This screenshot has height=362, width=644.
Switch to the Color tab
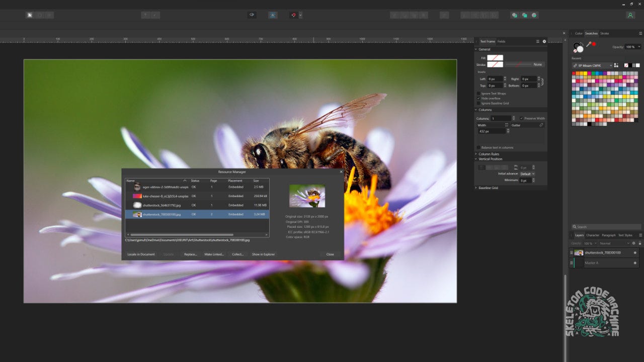579,33
